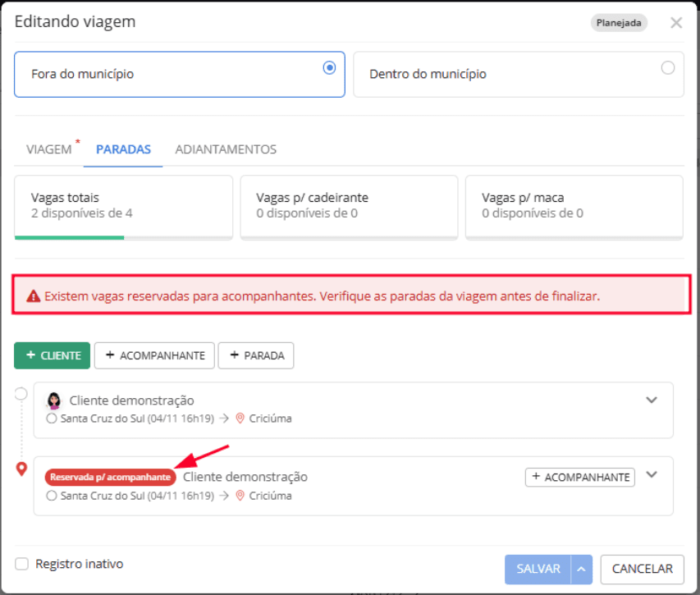Click the 'Reservada p/ acompanhante' red badge
This screenshot has height=595, width=700.
pyautogui.click(x=110, y=477)
